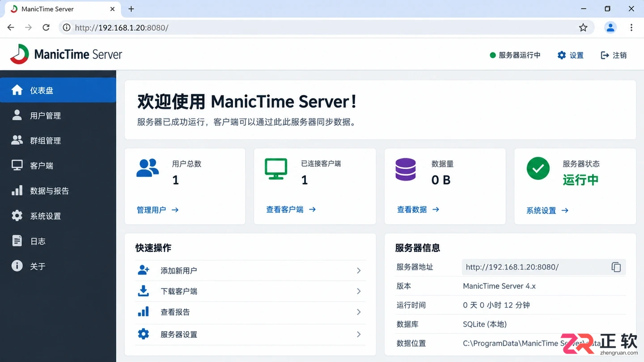Viewport: 644px width, 362px height.
Task: Open 用户管理 in the sidebar
Action: click(58, 115)
